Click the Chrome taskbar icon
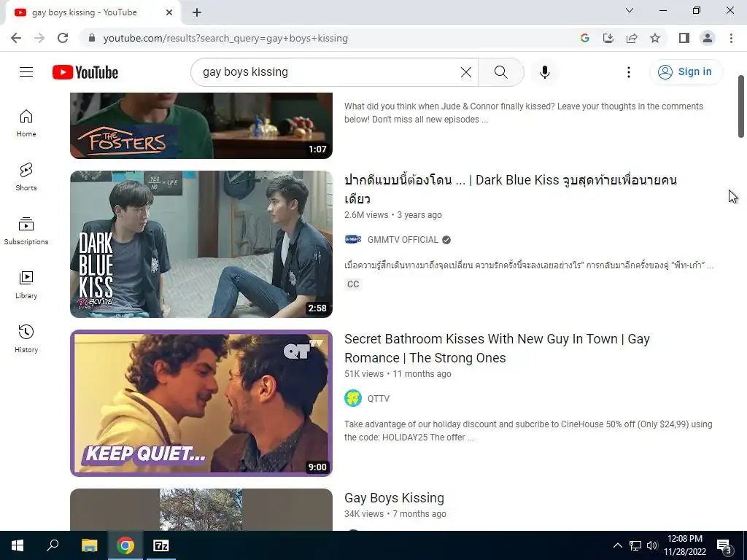The image size is (747, 560). (x=125, y=545)
